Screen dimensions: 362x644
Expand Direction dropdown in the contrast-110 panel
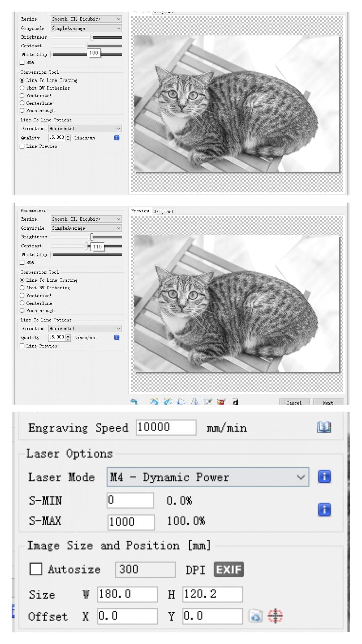(x=85, y=329)
